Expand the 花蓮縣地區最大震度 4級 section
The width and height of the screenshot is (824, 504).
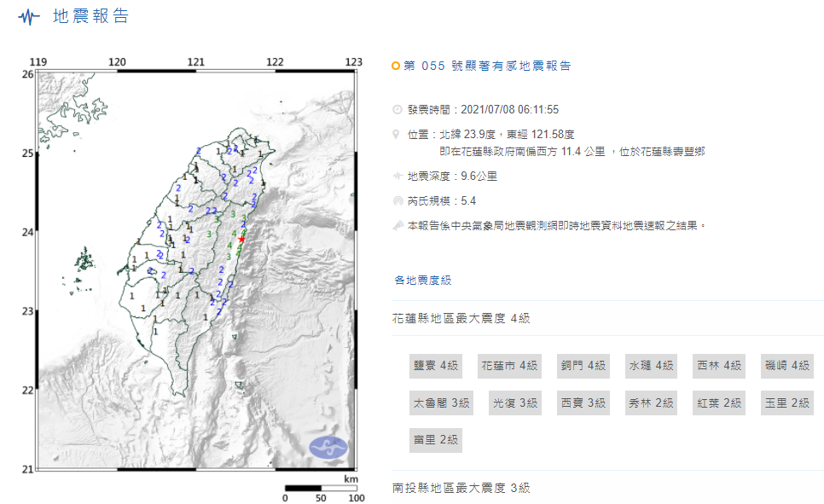pyautogui.click(x=607, y=318)
